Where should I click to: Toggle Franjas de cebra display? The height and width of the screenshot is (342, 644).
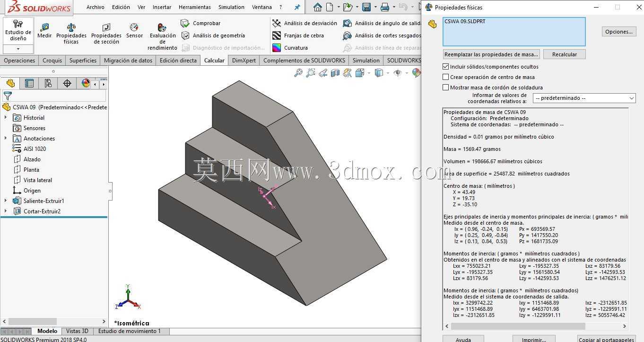point(298,35)
